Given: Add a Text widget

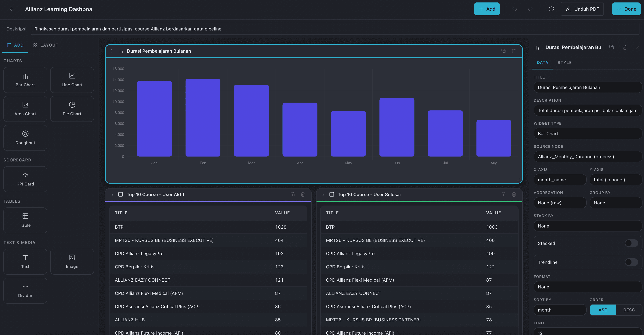Looking at the screenshot, I should tap(25, 262).
